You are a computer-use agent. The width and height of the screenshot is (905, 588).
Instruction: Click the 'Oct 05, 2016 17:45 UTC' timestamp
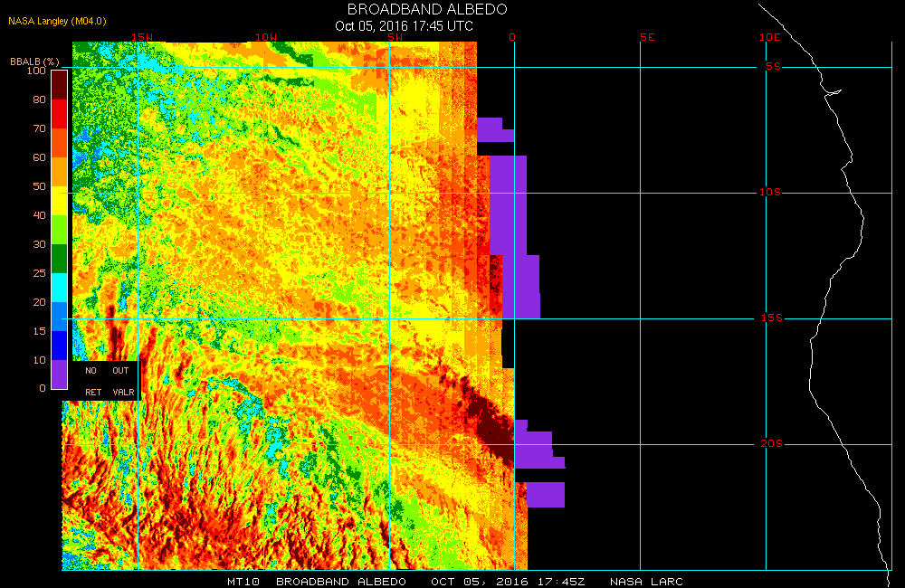tap(404, 26)
